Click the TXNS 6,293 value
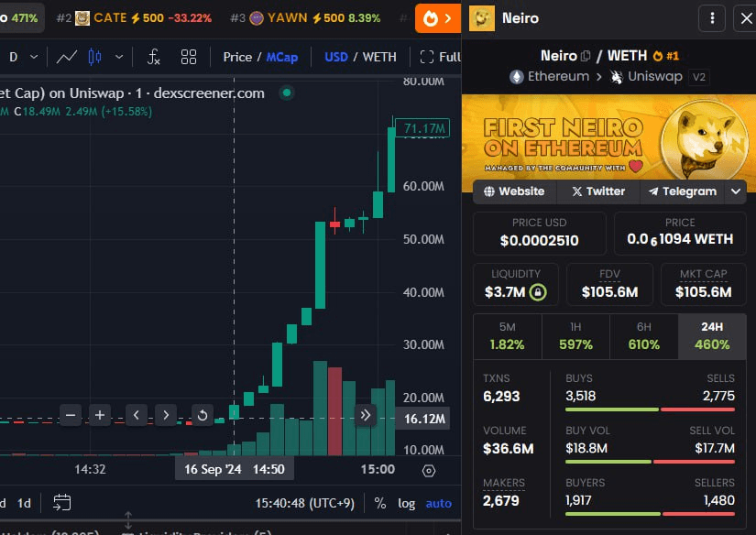This screenshot has width=756, height=535. [x=501, y=397]
